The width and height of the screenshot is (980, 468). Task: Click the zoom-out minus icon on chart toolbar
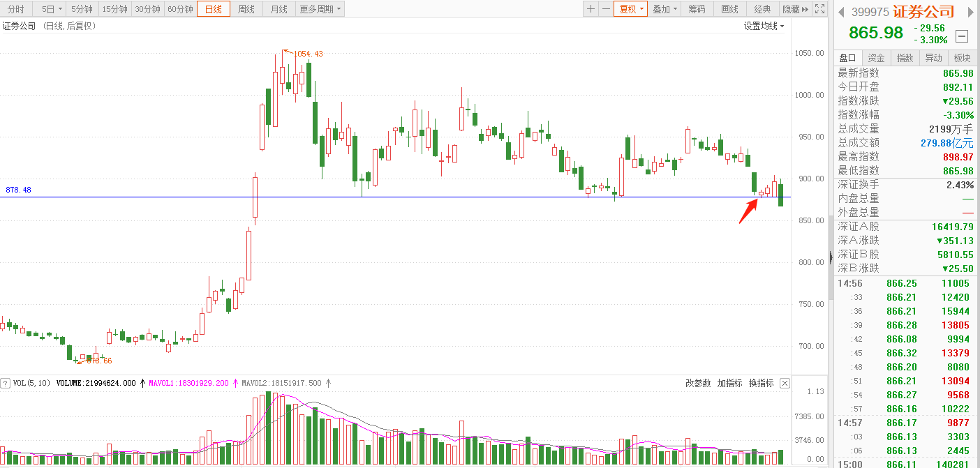click(x=605, y=9)
